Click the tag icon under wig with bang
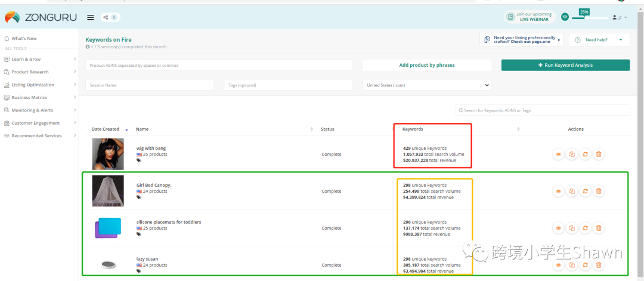The height and width of the screenshot is (281, 644). pyautogui.click(x=139, y=160)
